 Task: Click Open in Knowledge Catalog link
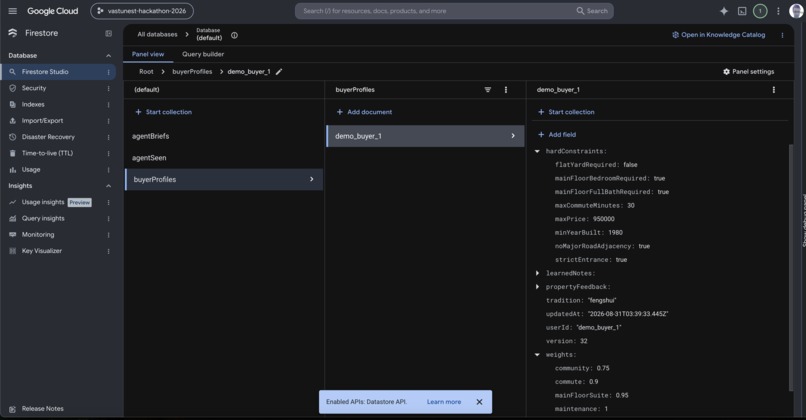718,35
